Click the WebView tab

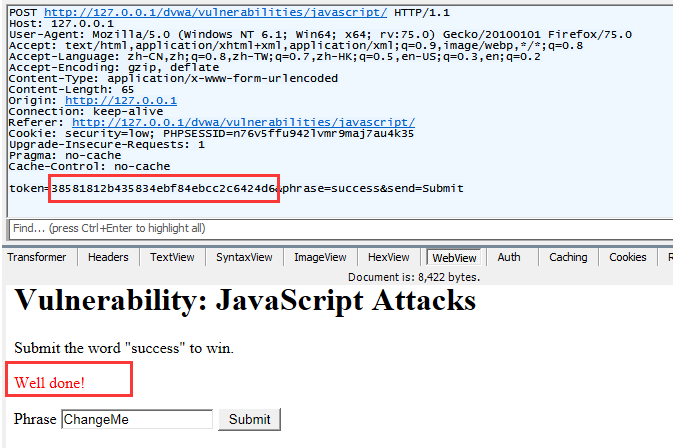tap(454, 258)
